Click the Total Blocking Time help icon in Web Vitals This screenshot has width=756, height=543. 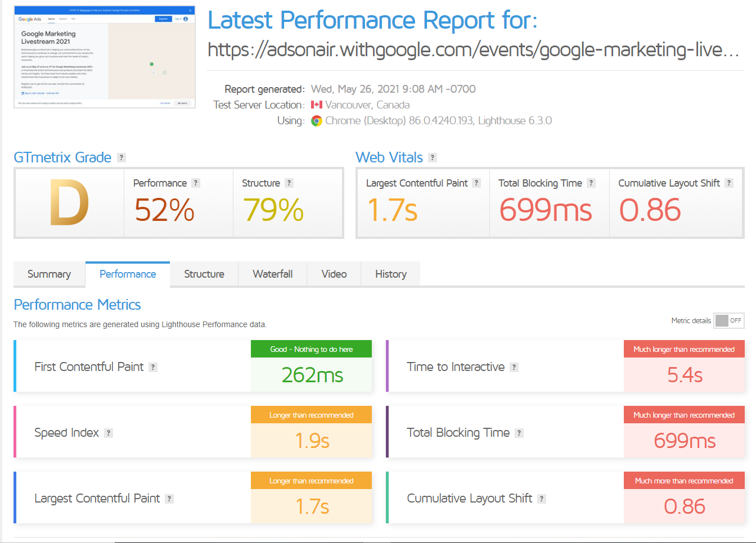pos(591,183)
